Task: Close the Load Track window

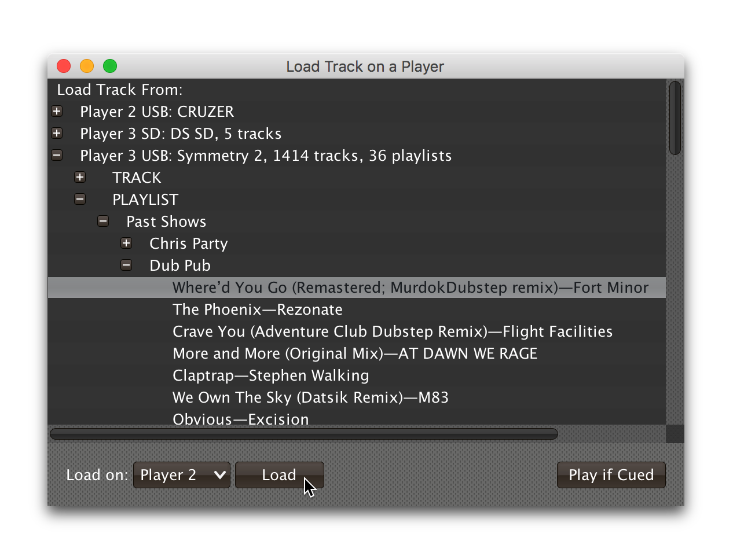Action: [x=64, y=66]
